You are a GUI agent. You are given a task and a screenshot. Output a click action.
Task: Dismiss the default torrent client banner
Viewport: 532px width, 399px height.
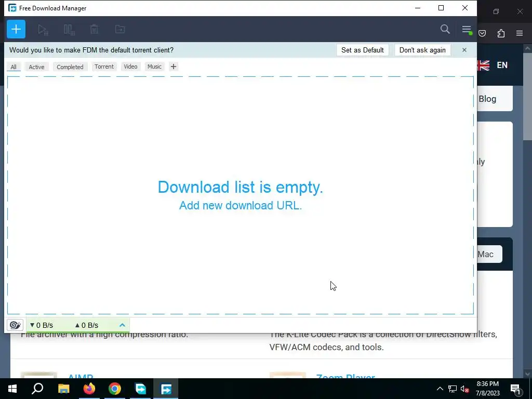click(x=464, y=50)
